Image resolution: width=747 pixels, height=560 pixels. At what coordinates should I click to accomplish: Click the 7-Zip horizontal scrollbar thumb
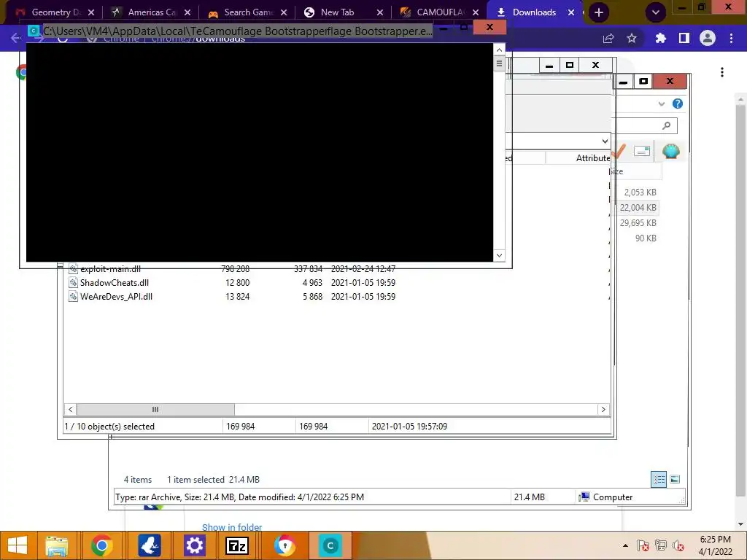tap(155, 409)
